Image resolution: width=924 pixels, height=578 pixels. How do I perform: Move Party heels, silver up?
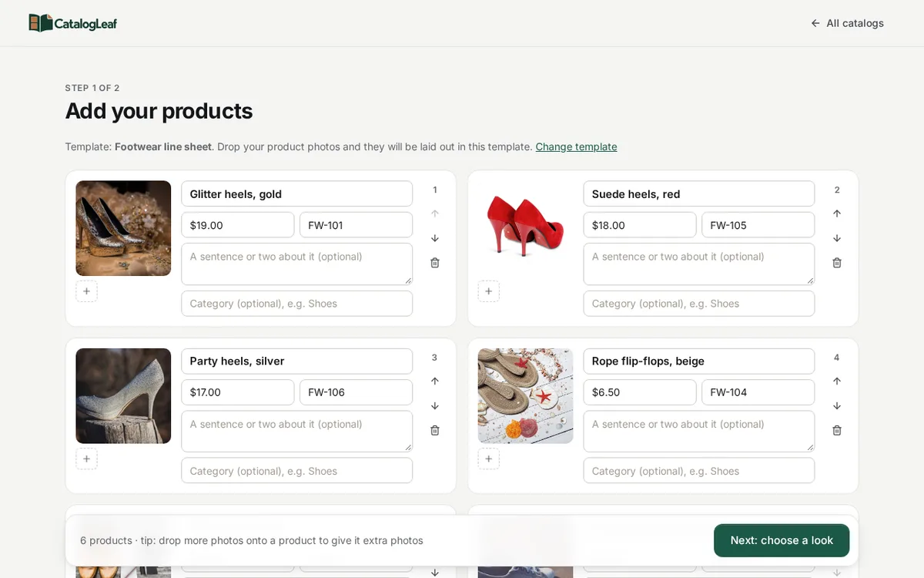[435, 381]
